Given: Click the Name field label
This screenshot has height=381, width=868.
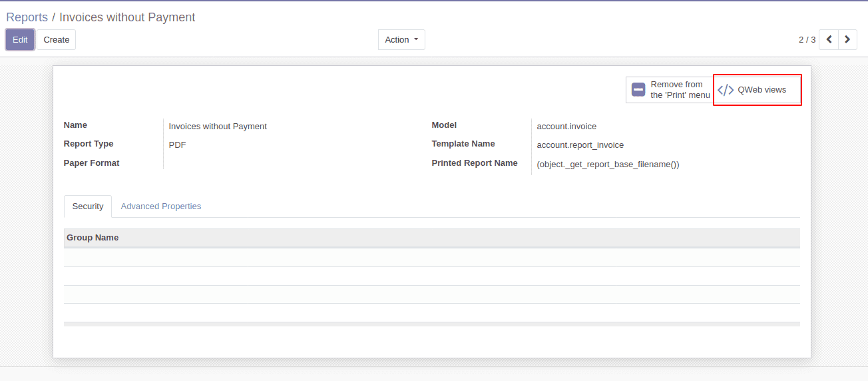Looking at the screenshot, I should [75, 125].
